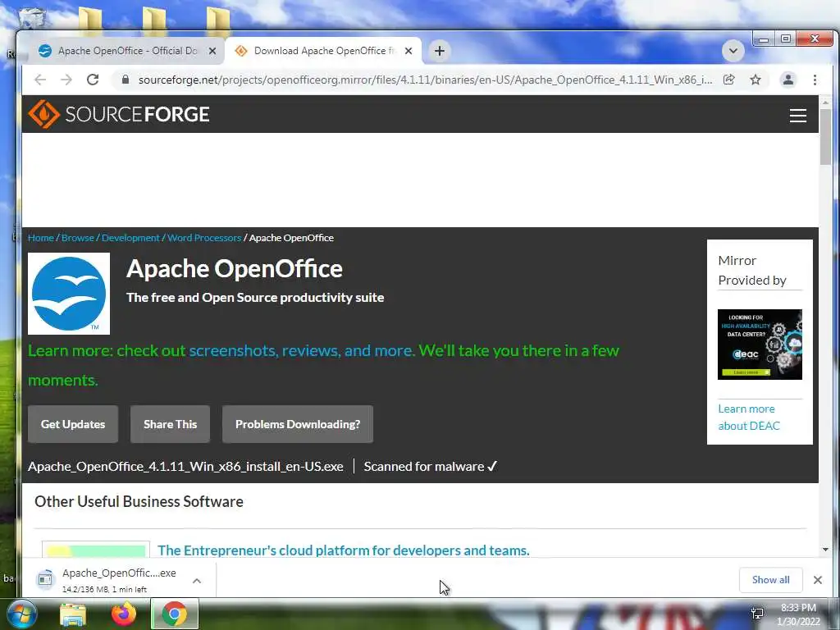Click the Home breadcrumb link

point(41,238)
